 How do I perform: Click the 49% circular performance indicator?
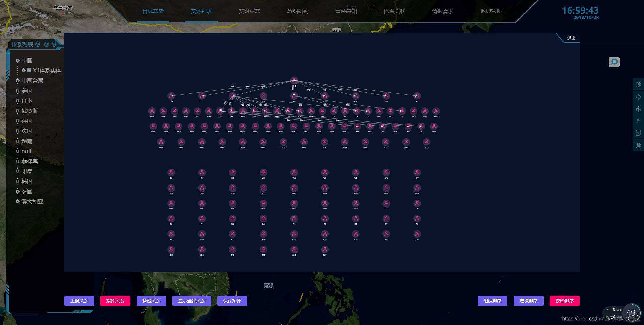click(632, 313)
